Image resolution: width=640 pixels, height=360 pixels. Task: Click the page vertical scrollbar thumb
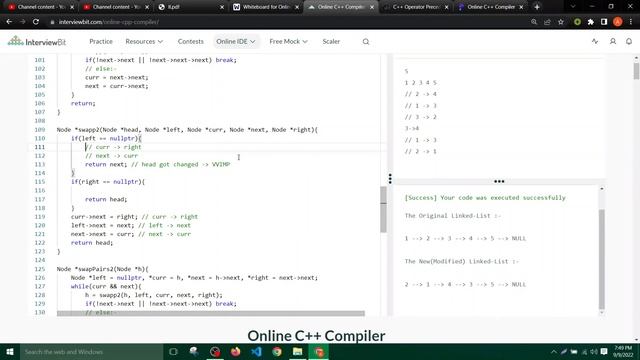point(636,71)
